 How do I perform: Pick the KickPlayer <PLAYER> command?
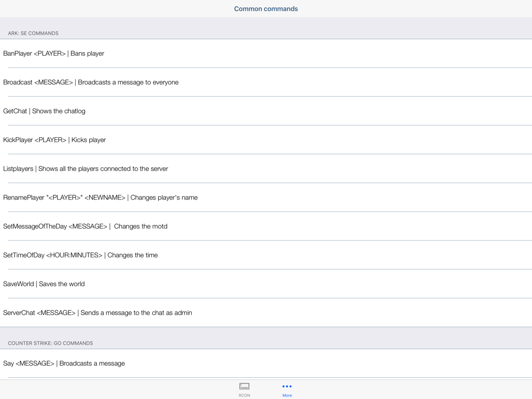pyautogui.click(x=266, y=140)
